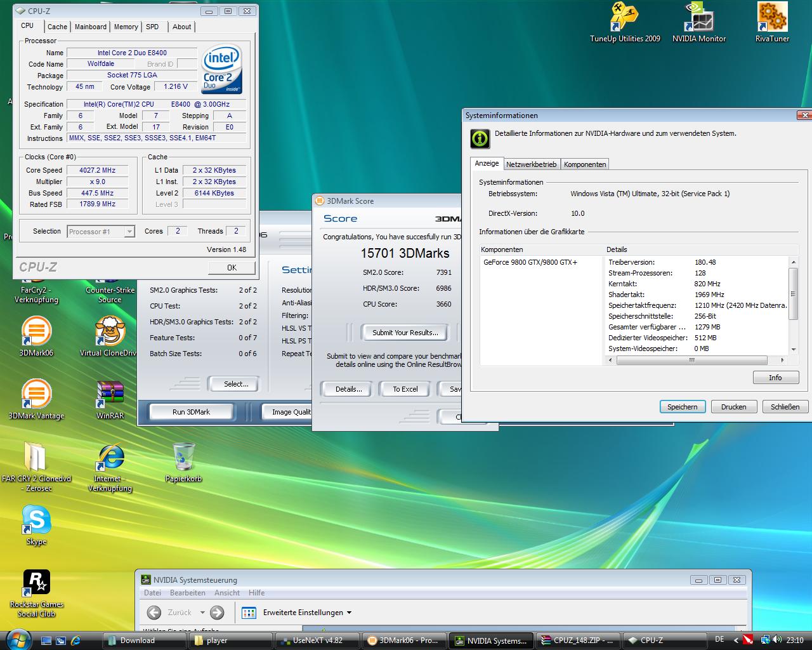Switch to Download taskbar button

144,640
